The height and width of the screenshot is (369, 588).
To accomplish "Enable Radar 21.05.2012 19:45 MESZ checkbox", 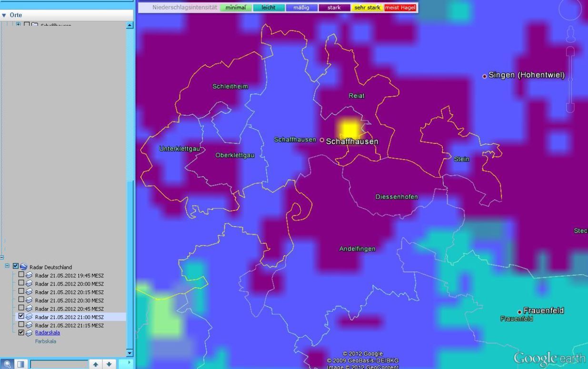I will coord(21,275).
